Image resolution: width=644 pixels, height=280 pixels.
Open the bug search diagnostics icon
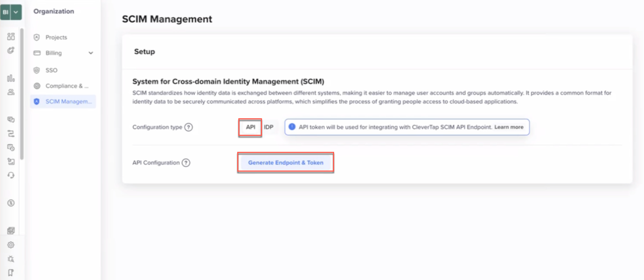coord(11,259)
